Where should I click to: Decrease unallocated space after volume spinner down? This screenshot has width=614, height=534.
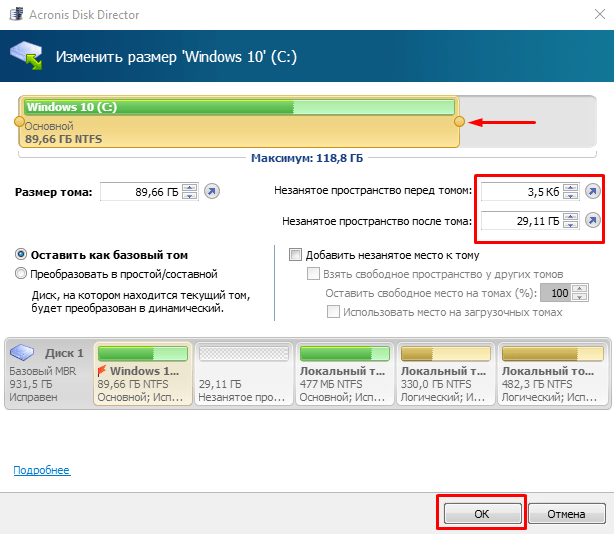(571, 225)
